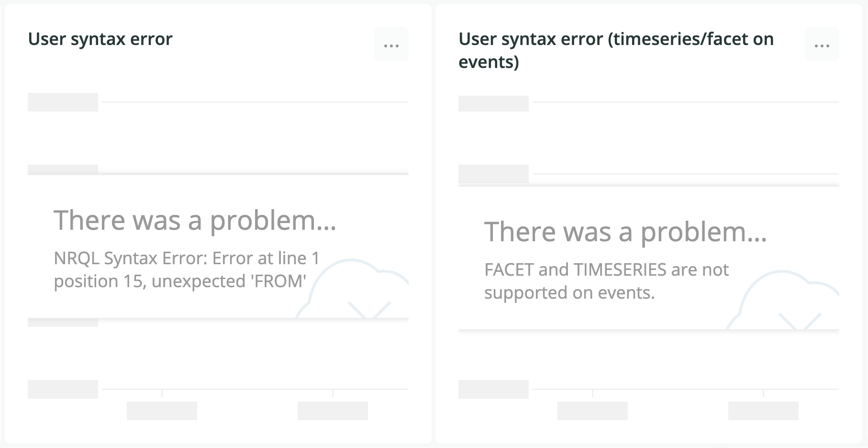This screenshot has height=448, width=868.
Task: Click the right placeholder button below the left chart
Action: (333, 411)
